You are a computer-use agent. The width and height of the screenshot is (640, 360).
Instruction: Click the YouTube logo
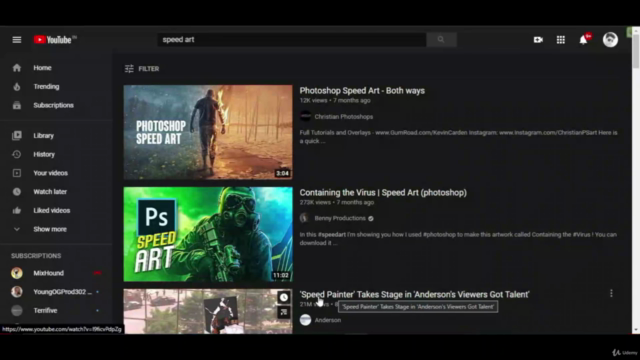click(x=55, y=40)
